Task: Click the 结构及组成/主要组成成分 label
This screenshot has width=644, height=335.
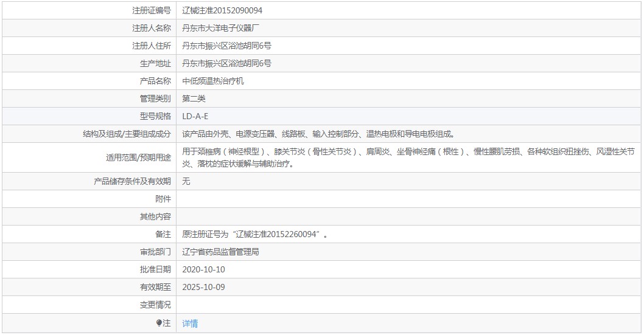Action: tap(127, 134)
